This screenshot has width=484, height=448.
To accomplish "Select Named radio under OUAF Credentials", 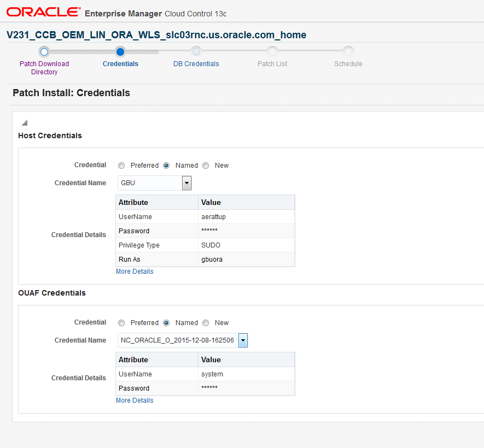I will [166, 323].
